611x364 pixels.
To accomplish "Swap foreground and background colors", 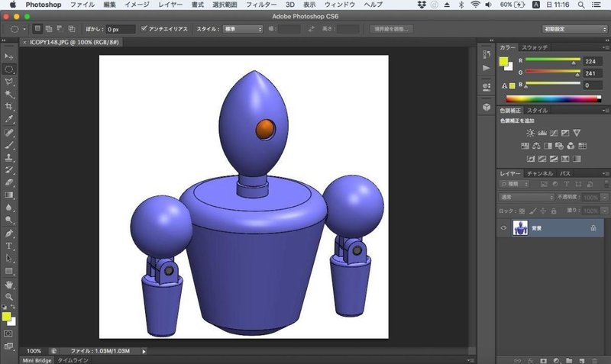I will [x=12, y=307].
